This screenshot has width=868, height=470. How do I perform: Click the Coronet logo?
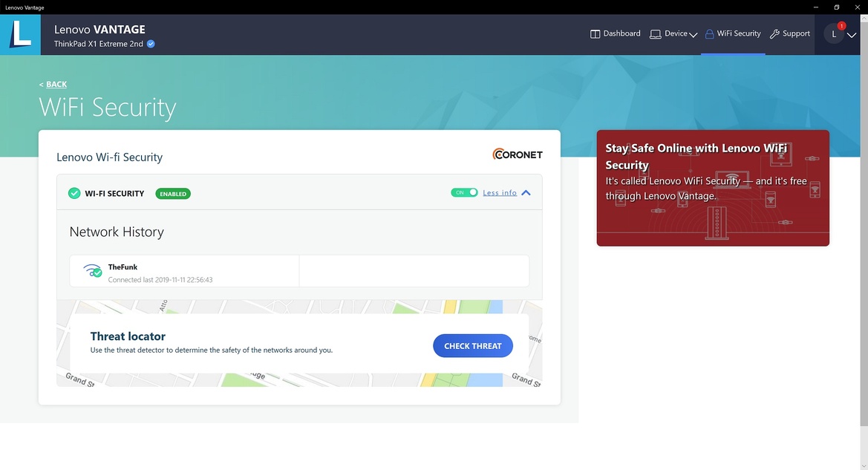click(x=518, y=154)
